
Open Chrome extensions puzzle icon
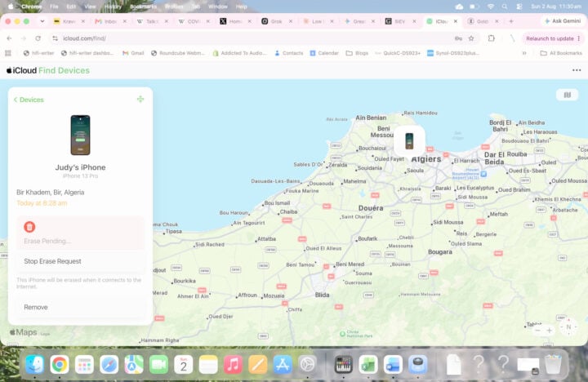pyautogui.click(x=492, y=38)
